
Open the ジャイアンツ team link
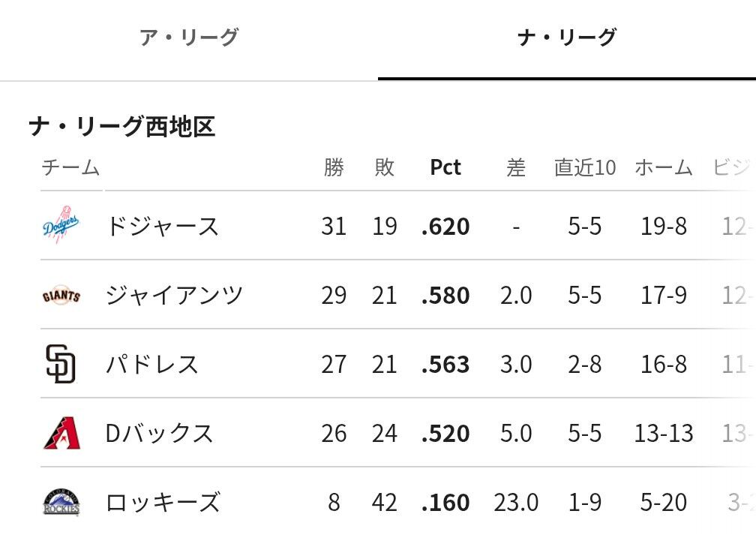tap(175, 295)
